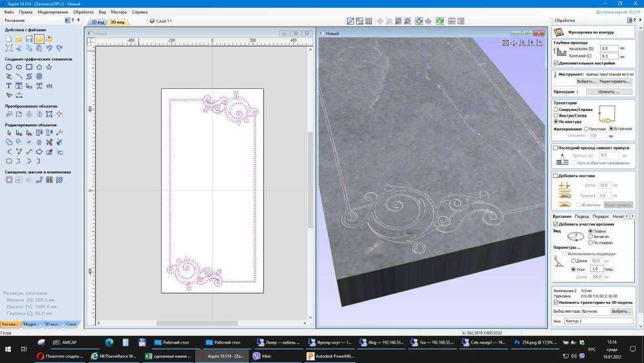Enable the Добавить мостики checkbox

(x=556, y=175)
